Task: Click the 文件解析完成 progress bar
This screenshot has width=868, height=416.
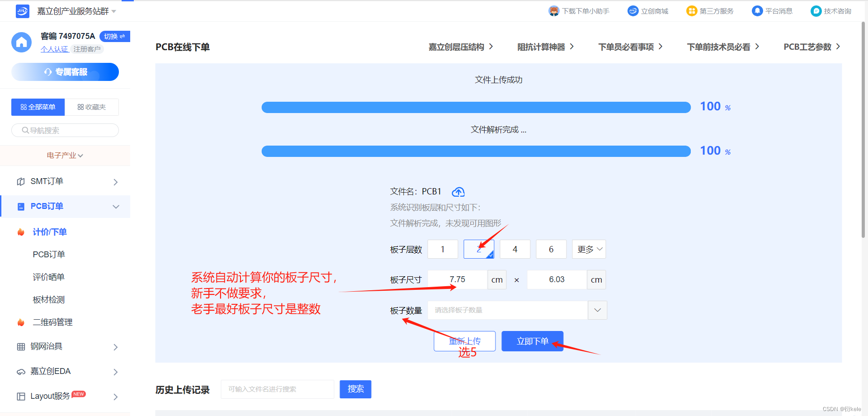Action: (x=476, y=151)
